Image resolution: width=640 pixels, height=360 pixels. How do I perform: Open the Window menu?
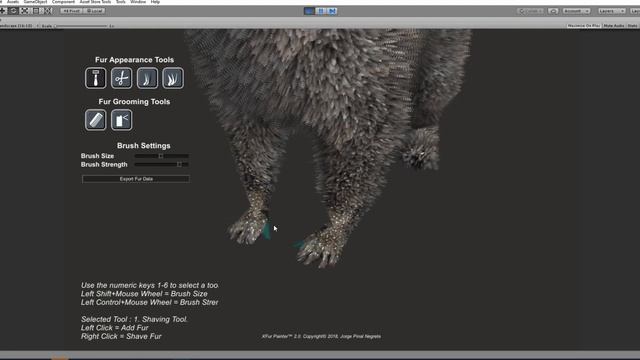coord(138,2)
